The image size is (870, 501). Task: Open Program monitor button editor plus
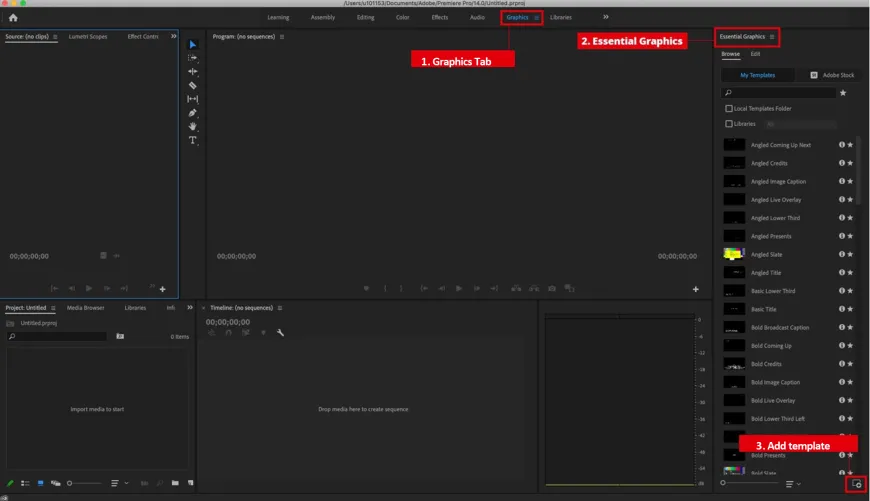pyautogui.click(x=695, y=289)
